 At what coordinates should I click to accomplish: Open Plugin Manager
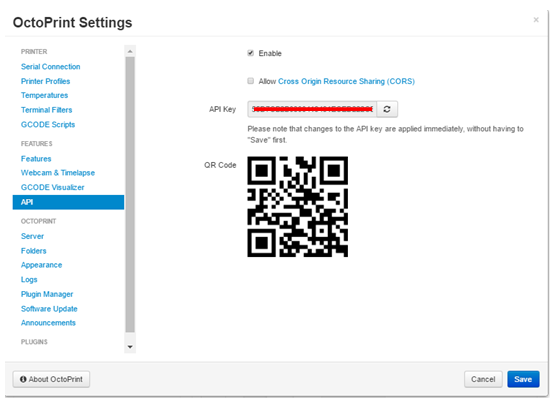[x=47, y=294]
